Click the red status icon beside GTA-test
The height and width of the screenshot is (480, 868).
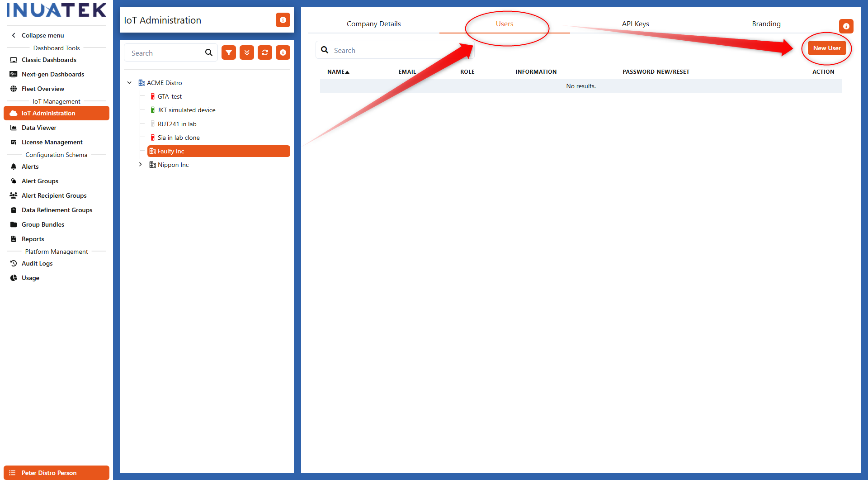click(152, 96)
